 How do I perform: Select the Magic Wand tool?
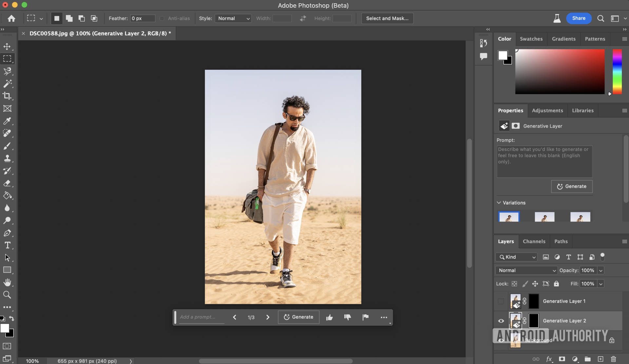click(7, 84)
